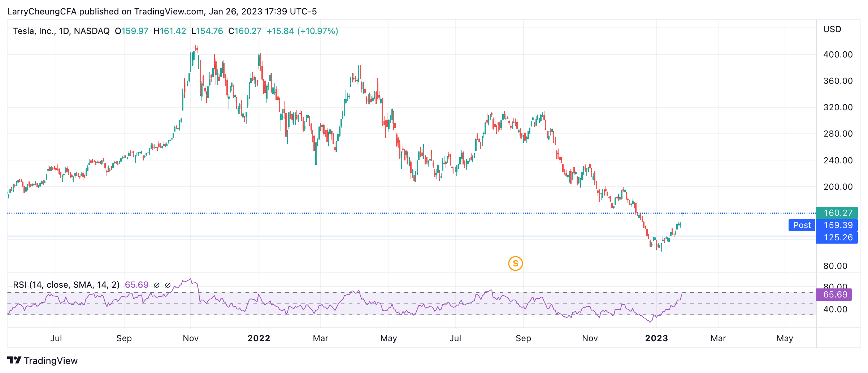
Task: Select the 125.26 horizontal line price label
Action: pyautogui.click(x=837, y=237)
